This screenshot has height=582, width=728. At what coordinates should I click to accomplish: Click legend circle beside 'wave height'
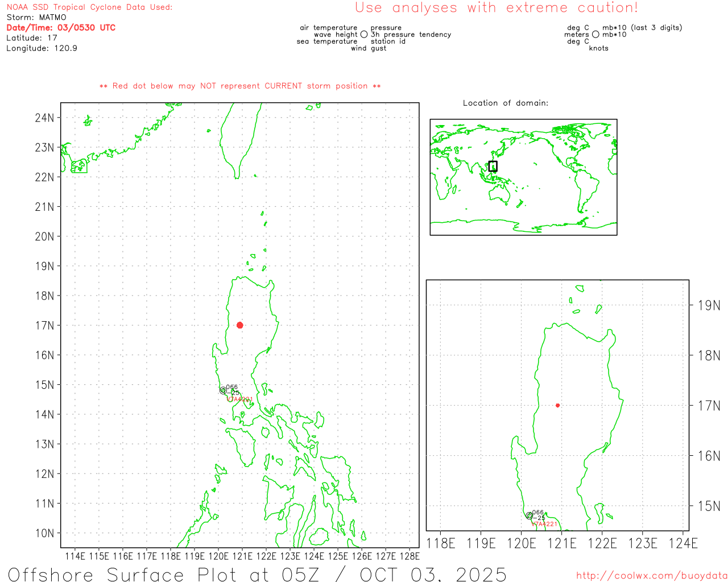tap(364, 35)
